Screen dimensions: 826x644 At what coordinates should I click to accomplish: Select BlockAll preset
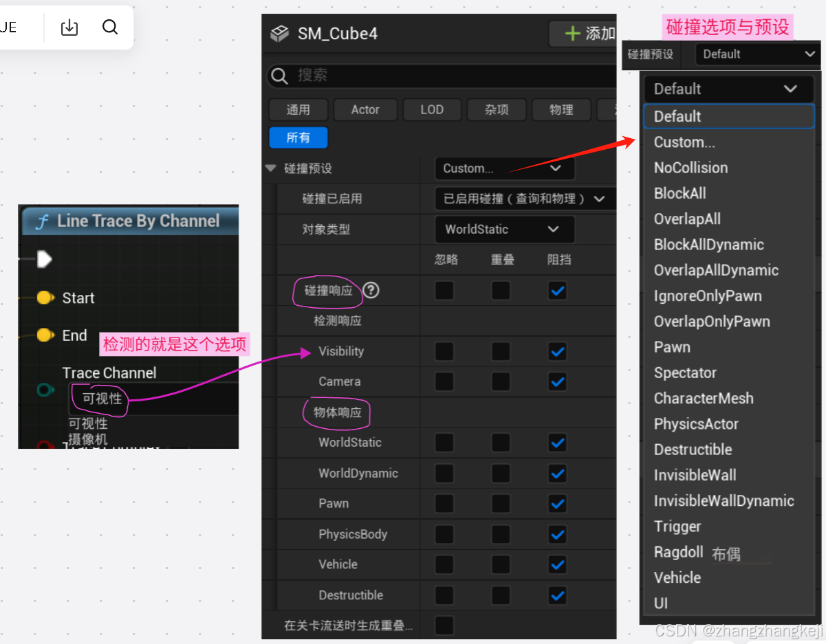click(729, 193)
